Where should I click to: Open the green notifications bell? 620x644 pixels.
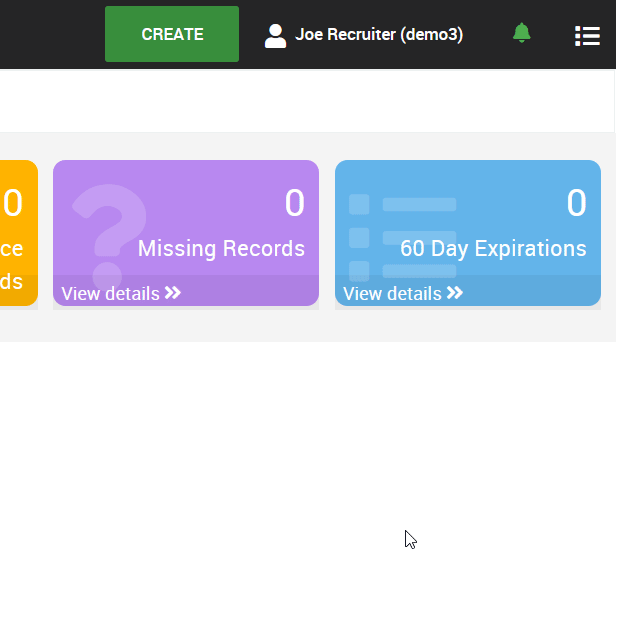pos(521,33)
